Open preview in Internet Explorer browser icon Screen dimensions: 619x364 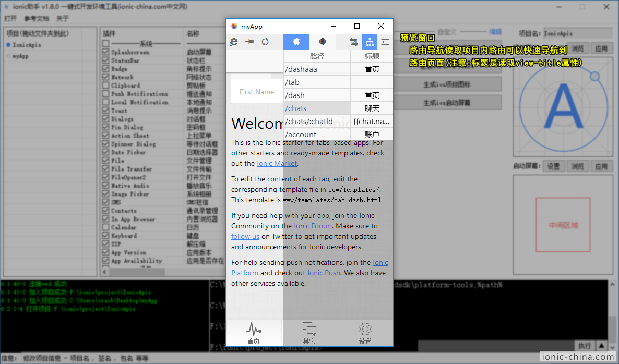tap(234, 42)
